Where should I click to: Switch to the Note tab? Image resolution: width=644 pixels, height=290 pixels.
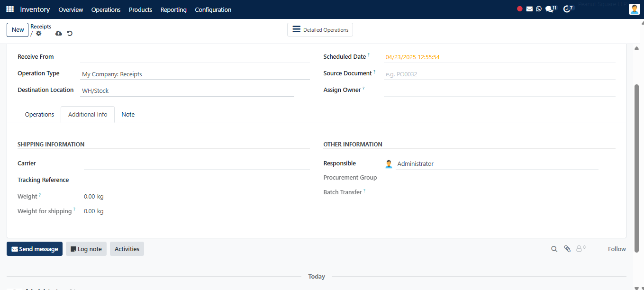[x=128, y=115]
